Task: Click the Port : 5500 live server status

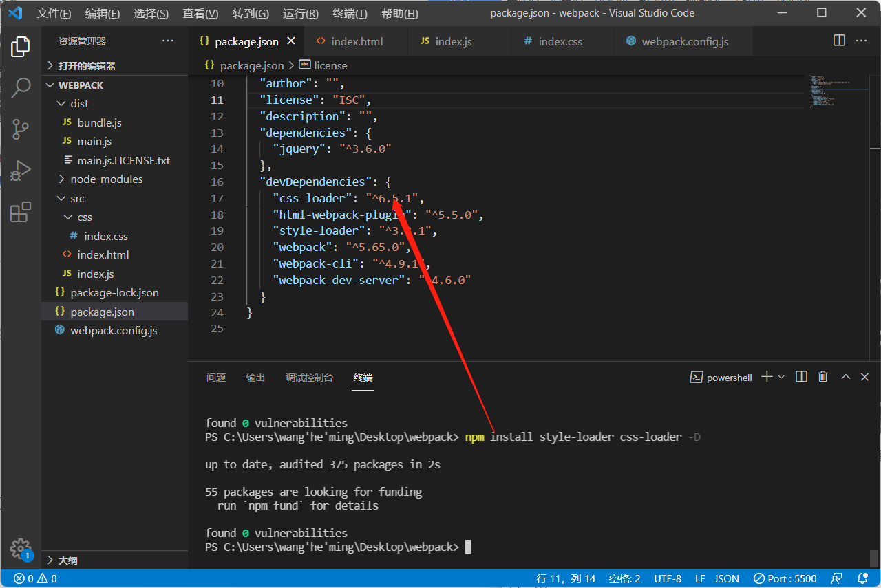Action: click(785, 579)
